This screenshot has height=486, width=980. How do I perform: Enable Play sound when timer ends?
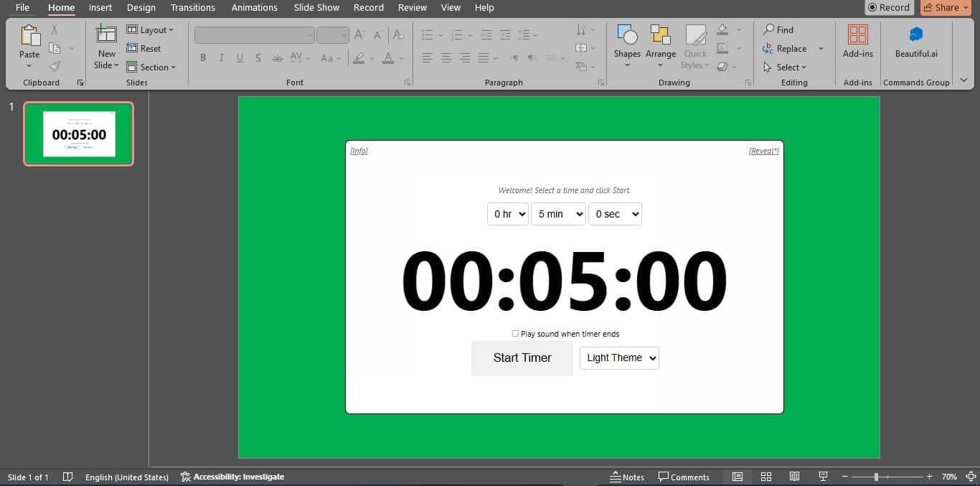pos(515,334)
